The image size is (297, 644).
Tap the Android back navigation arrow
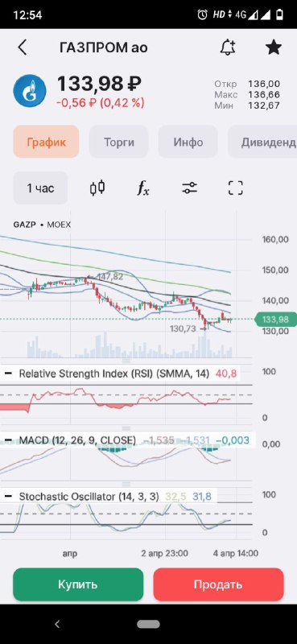[57, 625]
